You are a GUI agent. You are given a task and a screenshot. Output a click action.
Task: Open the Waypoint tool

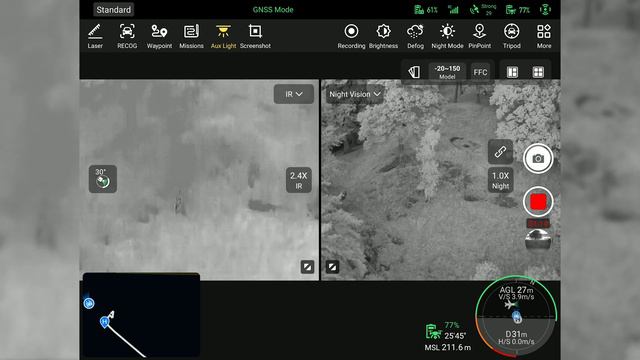(159, 36)
